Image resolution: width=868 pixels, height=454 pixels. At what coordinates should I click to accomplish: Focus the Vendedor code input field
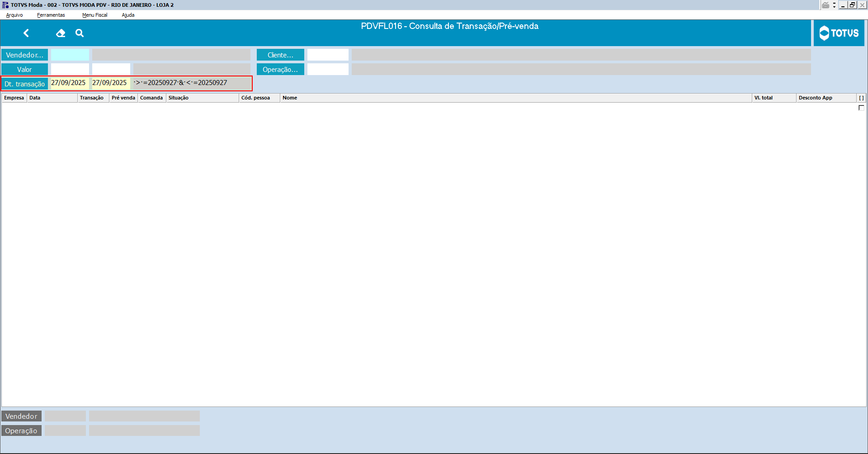(70, 55)
